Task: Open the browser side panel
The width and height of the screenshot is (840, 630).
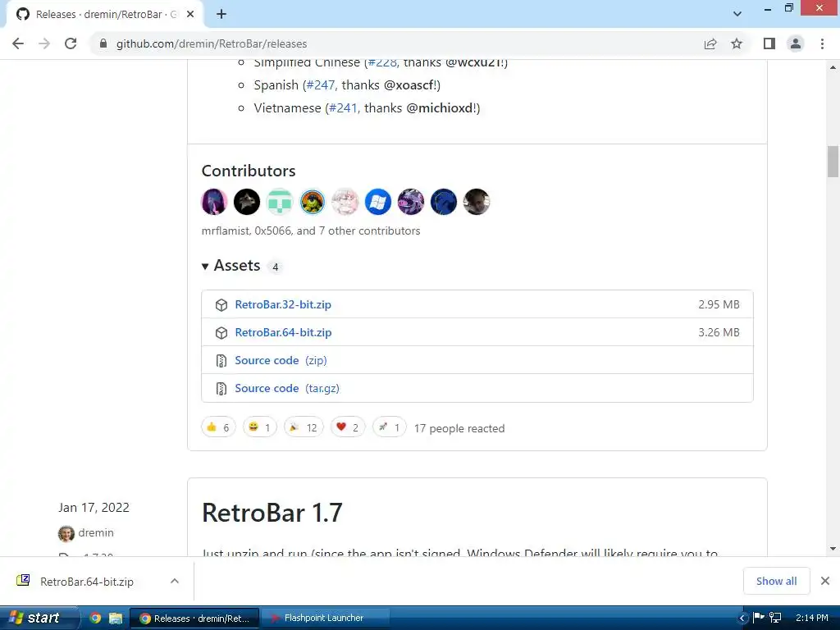Action: point(769,43)
